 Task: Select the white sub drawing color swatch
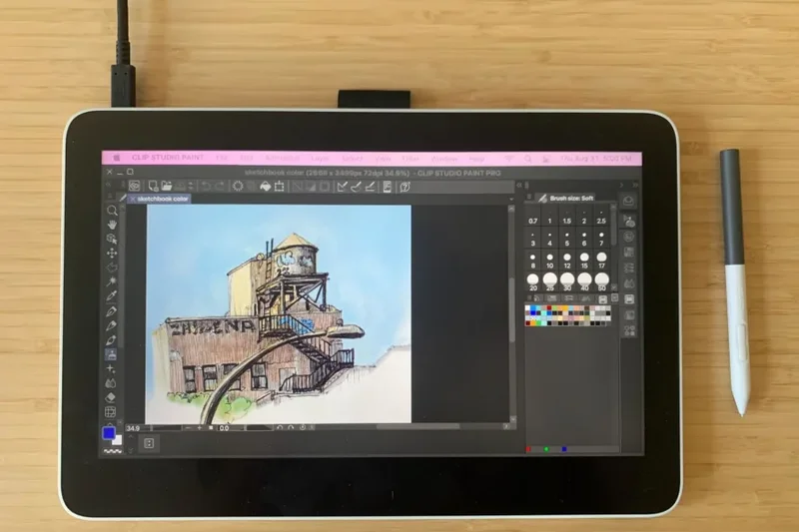coord(117,441)
